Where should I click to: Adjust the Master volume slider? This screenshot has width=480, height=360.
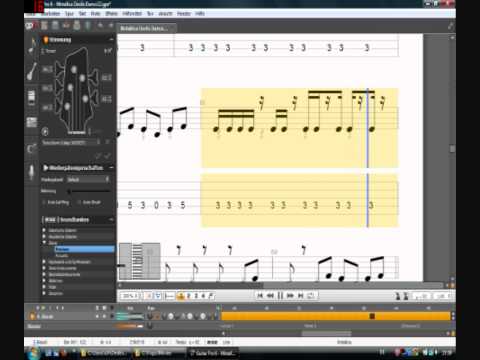point(130,326)
